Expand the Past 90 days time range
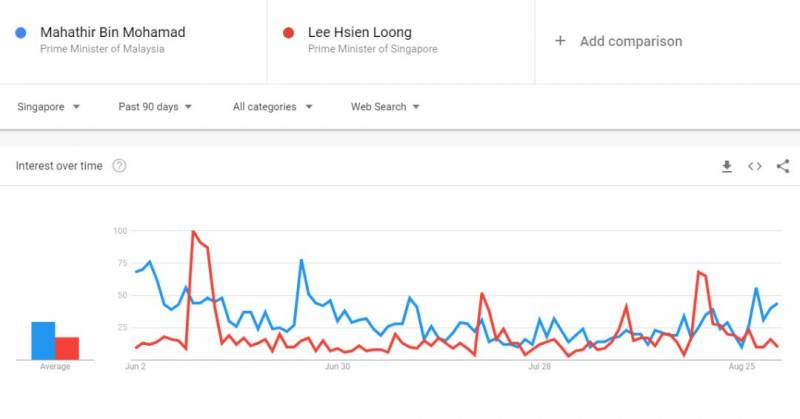The image size is (800, 419). tap(155, 106)
